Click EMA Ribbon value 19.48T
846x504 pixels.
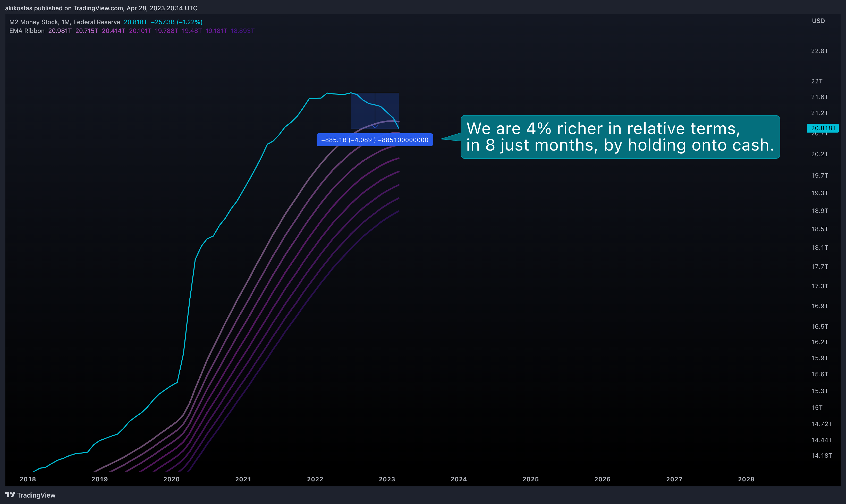192,31
